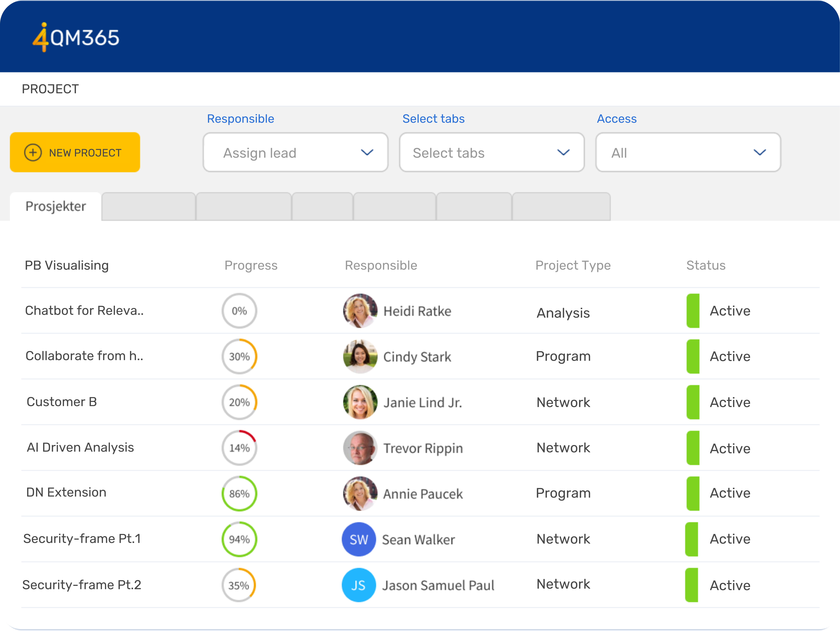Click the 86% progress ring for DN Extension
Image resolution: width=840 pixels, height=631 pixels.
point(239,493)
